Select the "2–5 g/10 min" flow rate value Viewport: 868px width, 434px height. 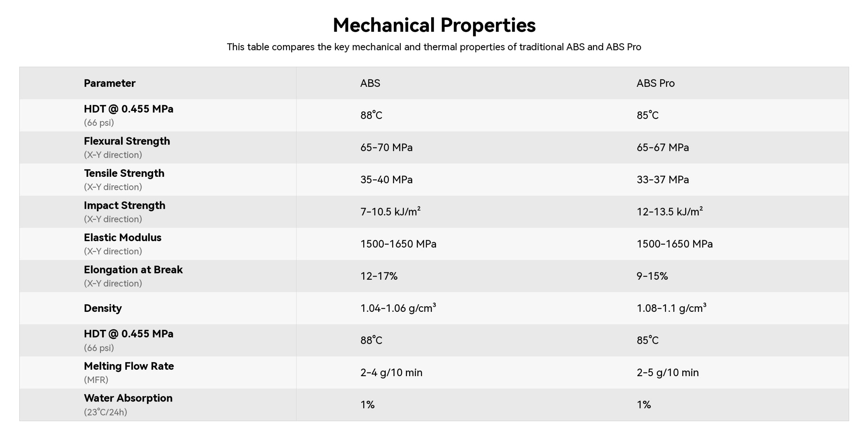[667, 373]
